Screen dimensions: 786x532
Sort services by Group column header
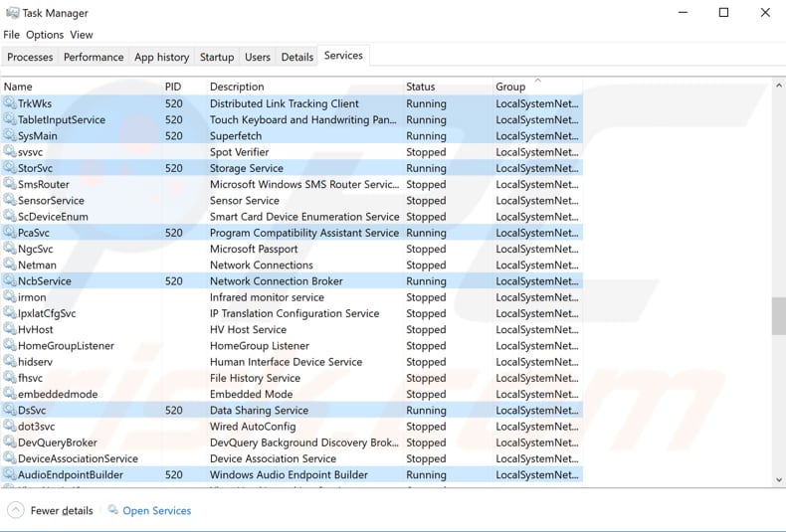pos(510,87)
